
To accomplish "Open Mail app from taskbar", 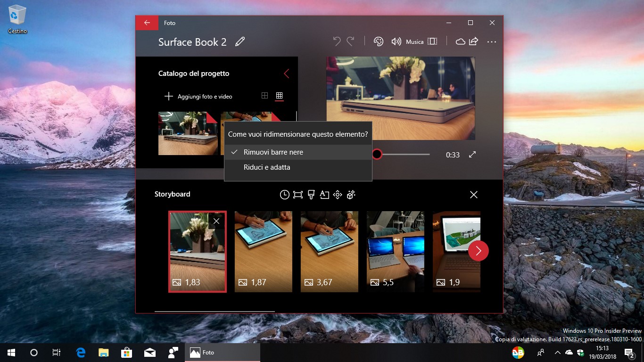I will pos(150,352).
